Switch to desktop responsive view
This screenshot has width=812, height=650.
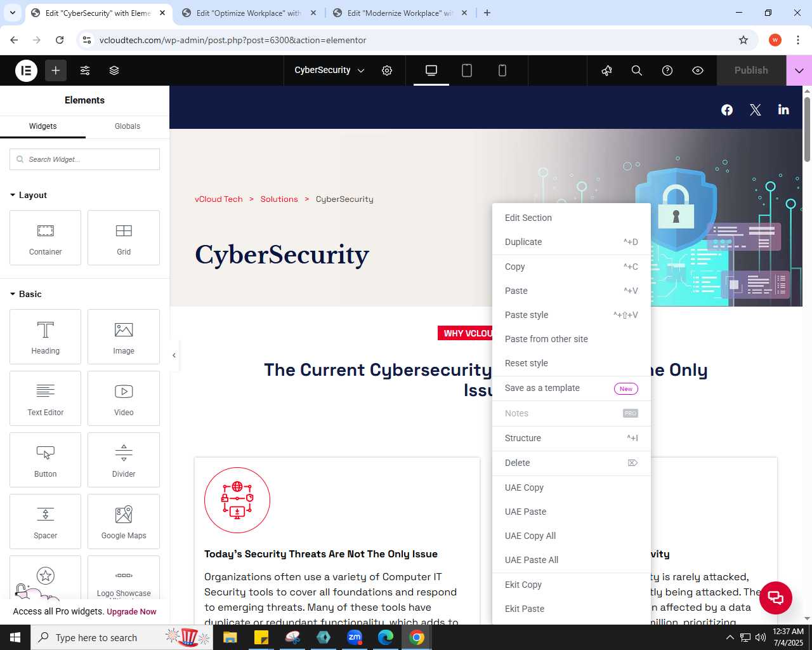tap(431, 70)
